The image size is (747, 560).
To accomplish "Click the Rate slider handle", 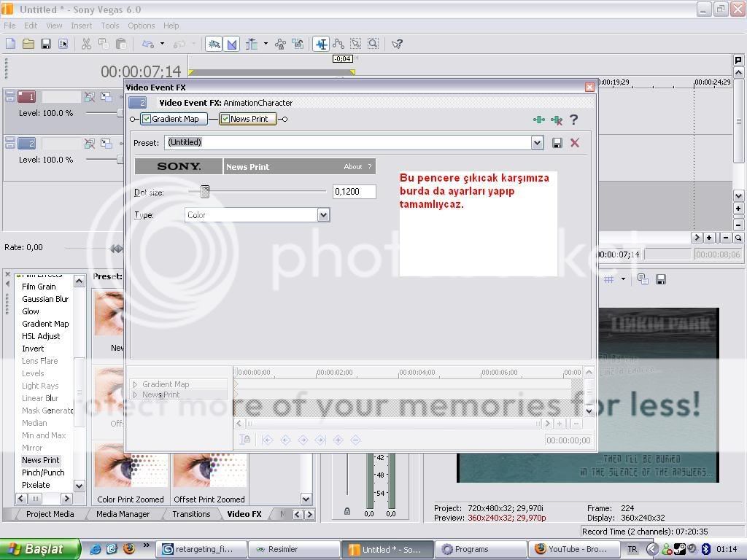I will 116,249.
